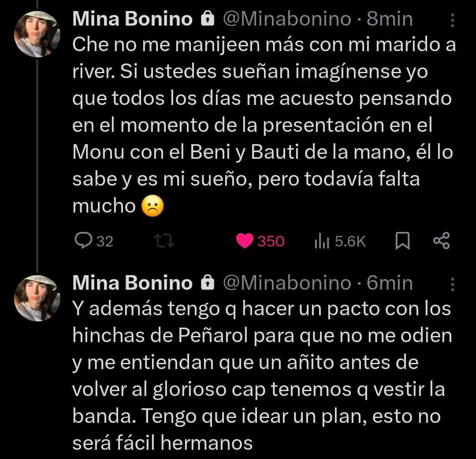Toggle the retweet state of the first tweet
The width and height of the screenshot is (476, 459).
click(164, 241)
